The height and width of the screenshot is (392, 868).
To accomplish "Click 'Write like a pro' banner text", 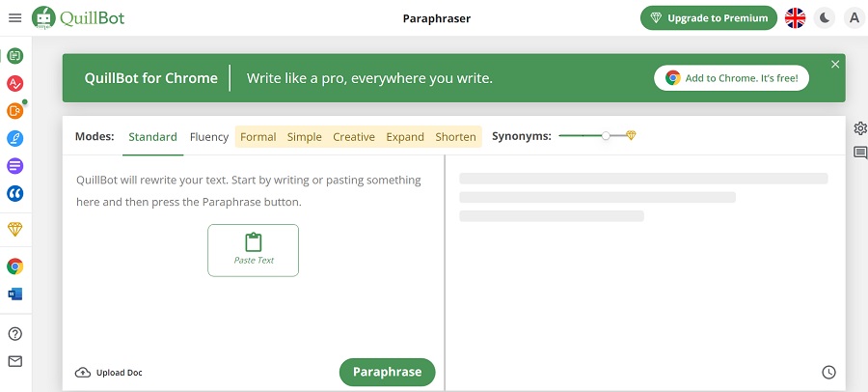I will click(x=369, y=78).
